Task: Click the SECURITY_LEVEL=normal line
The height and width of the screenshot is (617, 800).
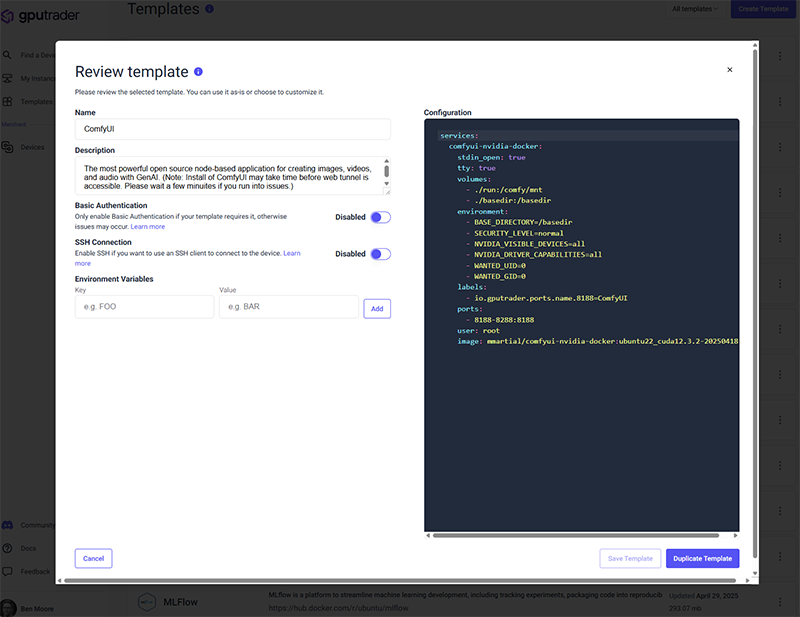Action: pyautogui.click(x=518, y=233)
